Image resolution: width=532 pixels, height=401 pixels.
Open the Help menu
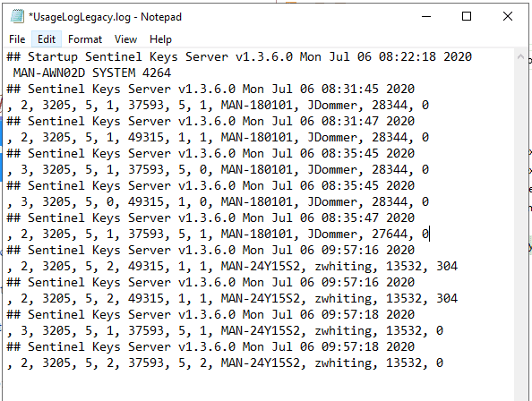[160, 39]
